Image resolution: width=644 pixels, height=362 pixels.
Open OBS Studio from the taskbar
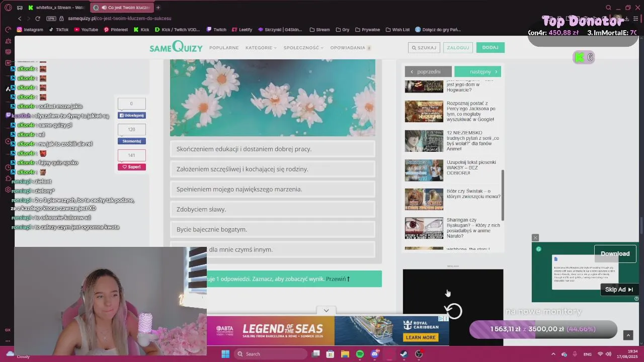coord(419,354)
